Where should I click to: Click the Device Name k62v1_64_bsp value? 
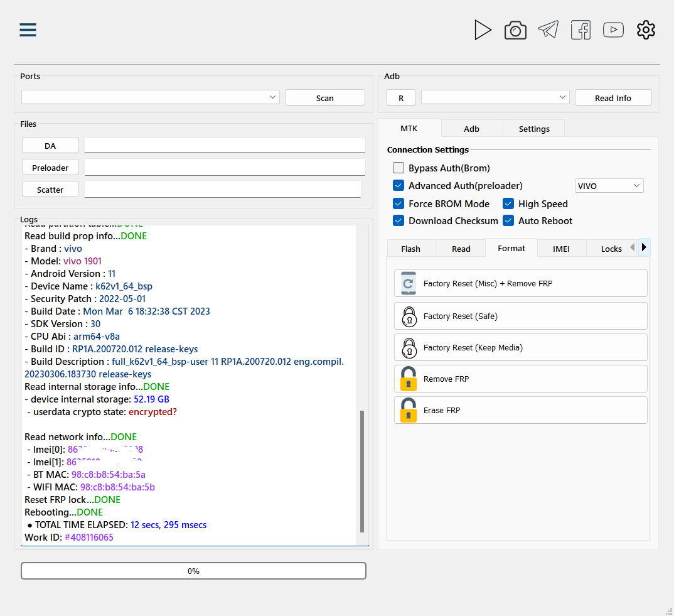[124, 286]
